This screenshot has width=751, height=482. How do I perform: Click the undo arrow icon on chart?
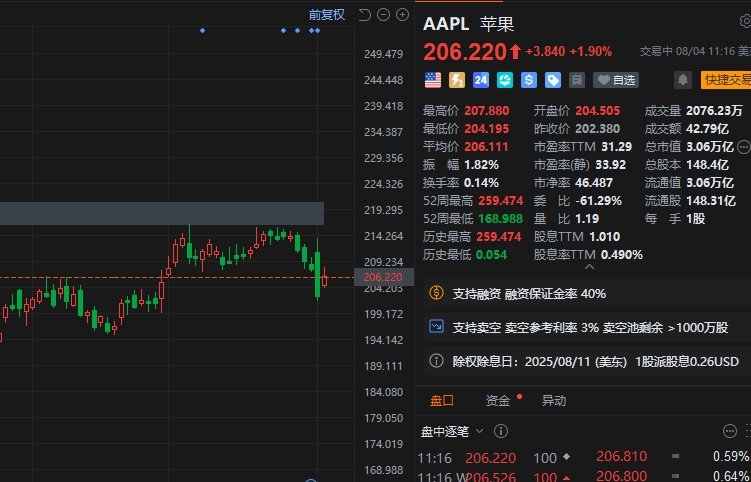[364, 15]
